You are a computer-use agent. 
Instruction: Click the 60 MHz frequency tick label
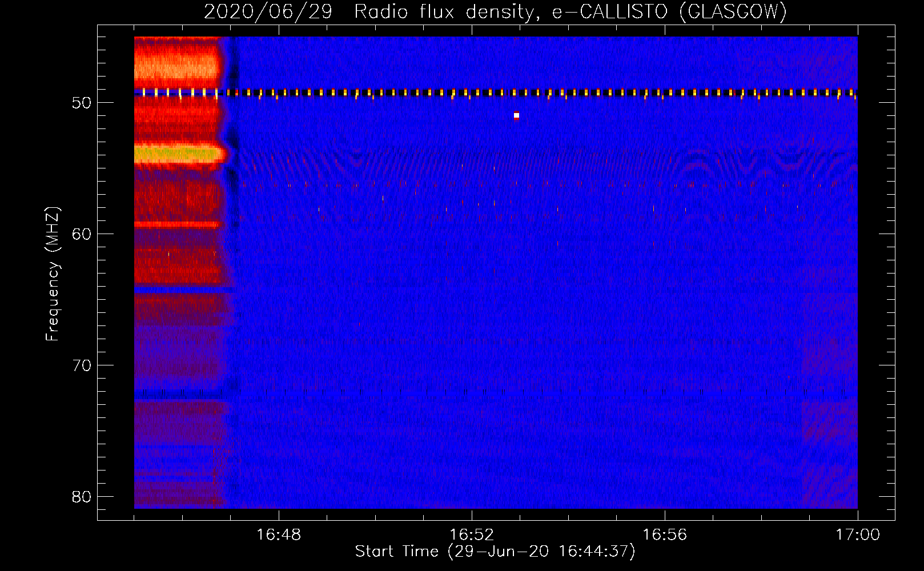82,234
